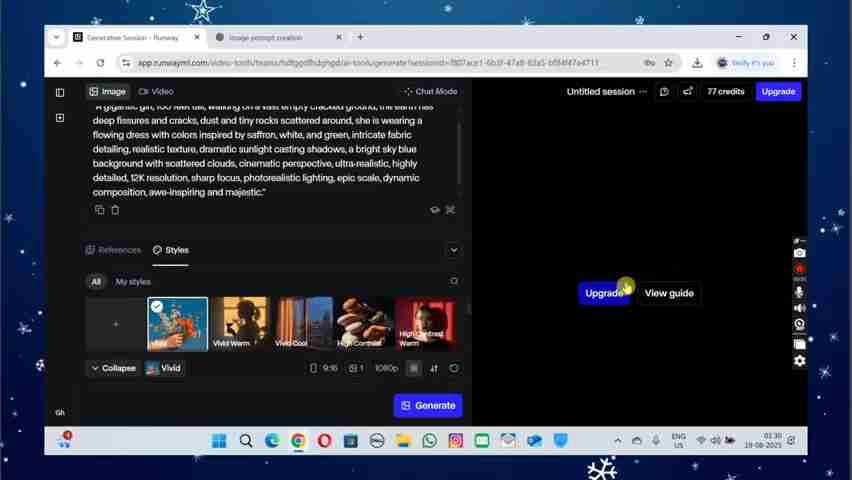
Task: Enable Chat Mode
Action: coord(430,91)
